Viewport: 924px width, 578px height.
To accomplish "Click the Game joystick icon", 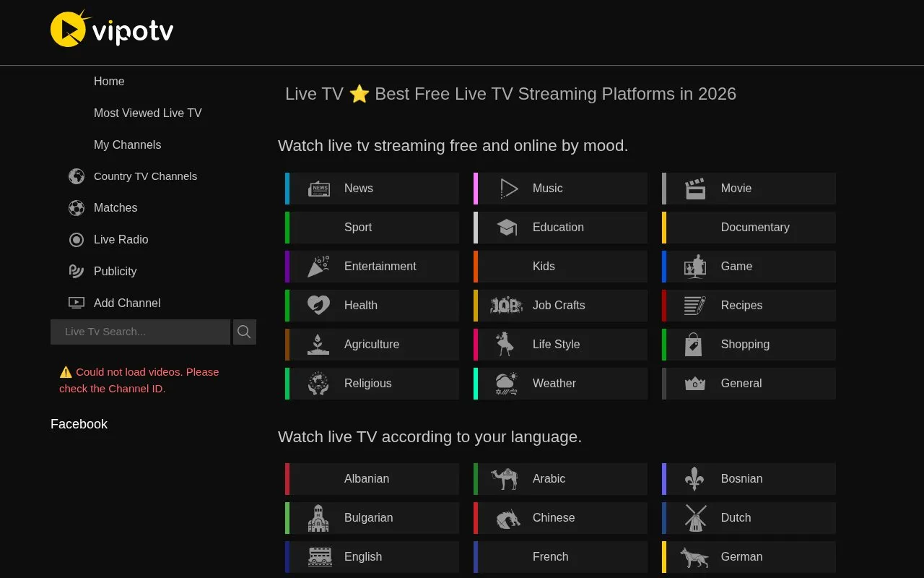I will [x=695, y=267].
